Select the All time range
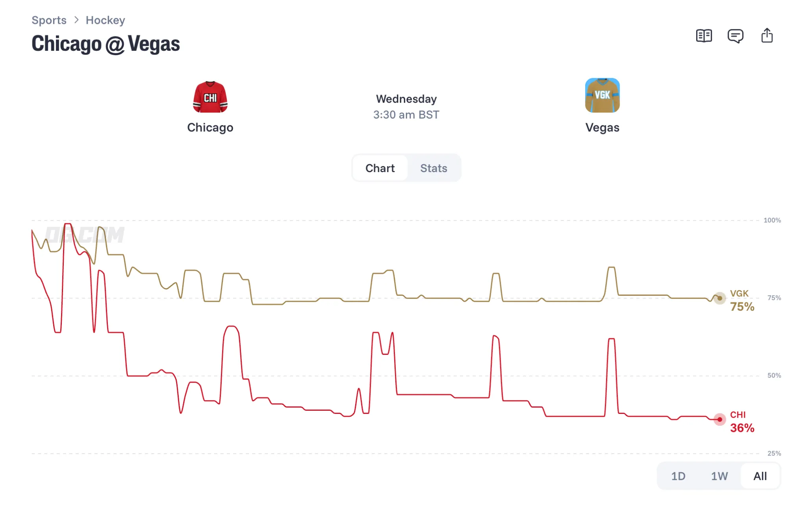The height and width of the screenshot is (523, 812). click(760, 476)
